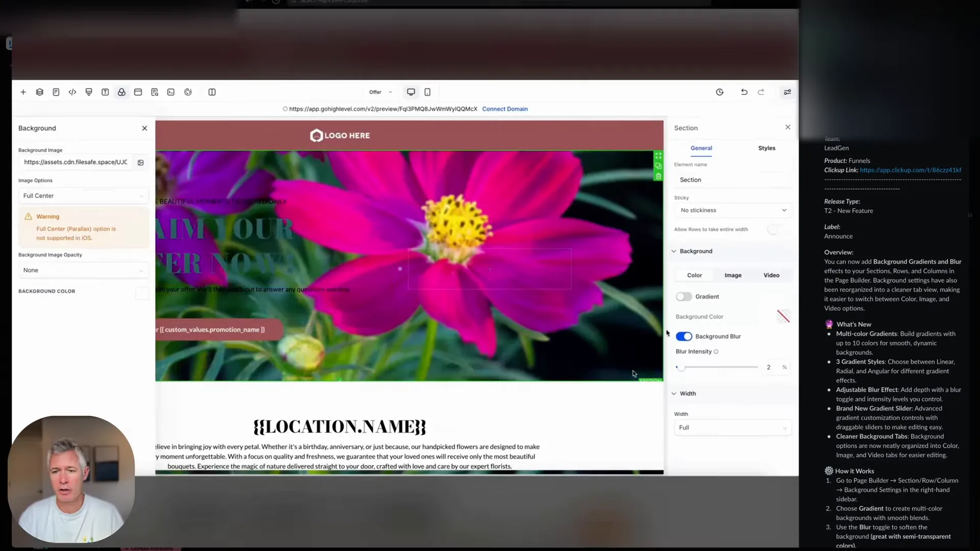Close the Background panel
980x551 pixels.
pyautogui.click(x=144, y=129)
